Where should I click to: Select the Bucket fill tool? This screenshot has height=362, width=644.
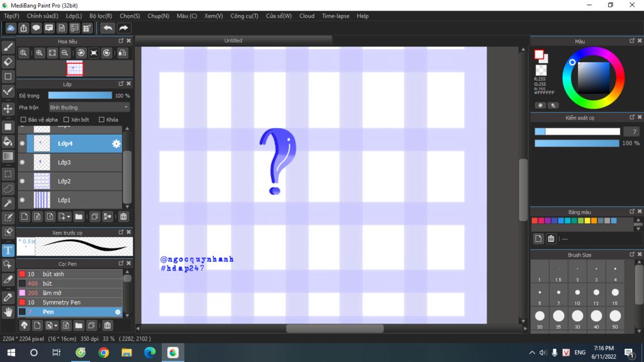tap(8, 141)
